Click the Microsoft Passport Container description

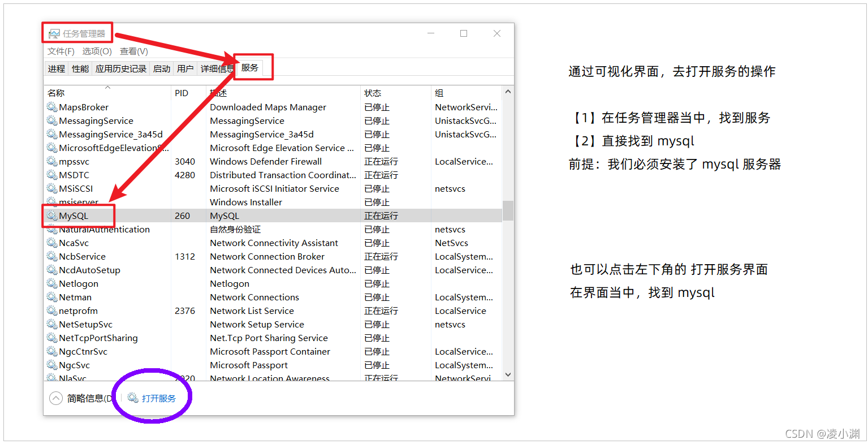pyautogui.click(x=270, y=351)
